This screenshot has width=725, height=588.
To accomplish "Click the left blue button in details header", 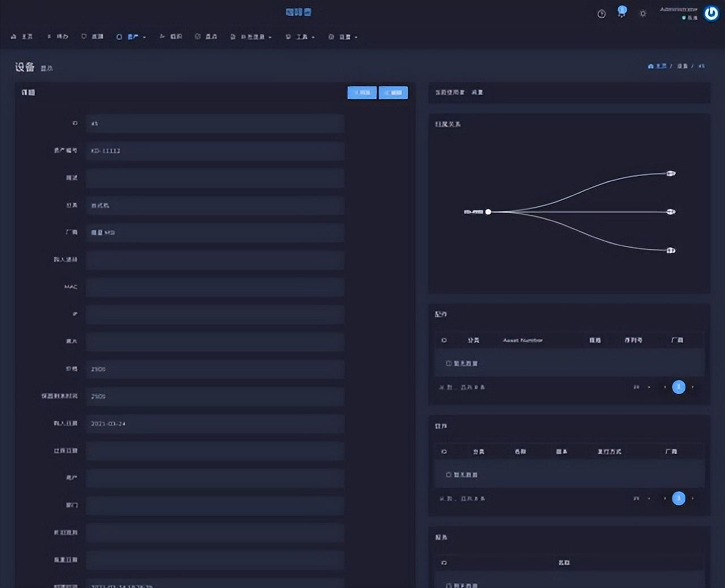I will coord(362,92).
